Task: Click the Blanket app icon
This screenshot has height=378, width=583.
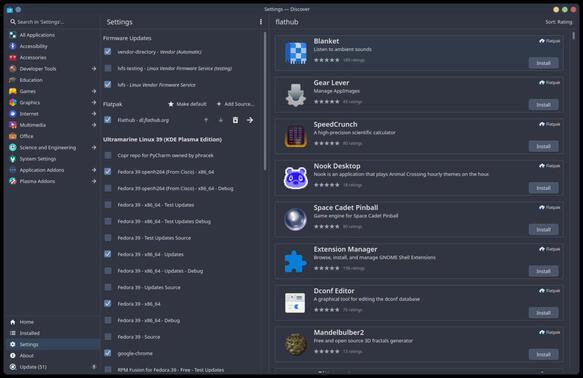Action: (296, 53)
